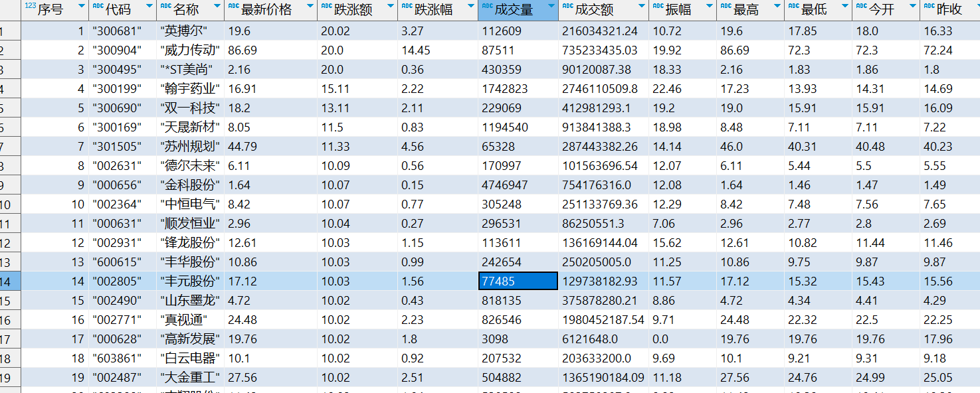Viewport: 980px width, 393px height.
Task: Click the latest price cell 44.79
Action: pyautogui.click(x=271, y=147)
